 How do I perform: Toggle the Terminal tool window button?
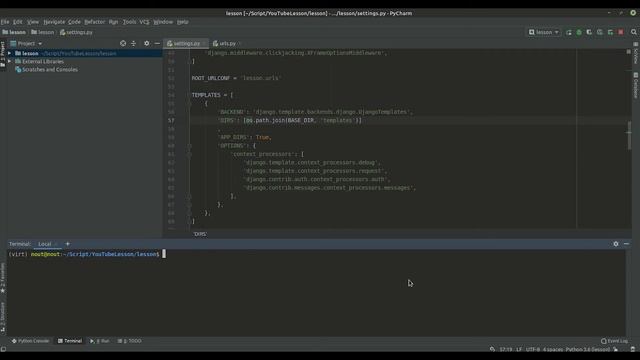click(x=70, y=341)
